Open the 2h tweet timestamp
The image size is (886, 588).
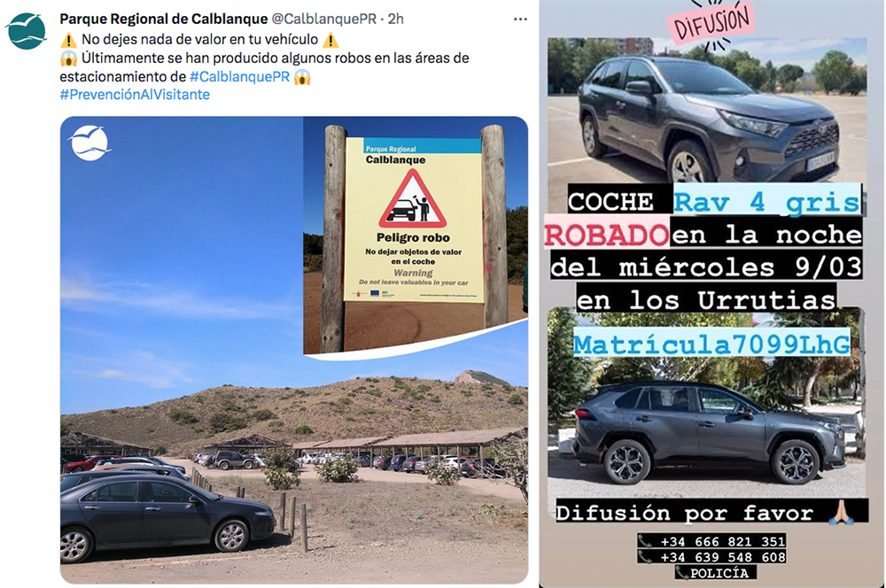395,19
